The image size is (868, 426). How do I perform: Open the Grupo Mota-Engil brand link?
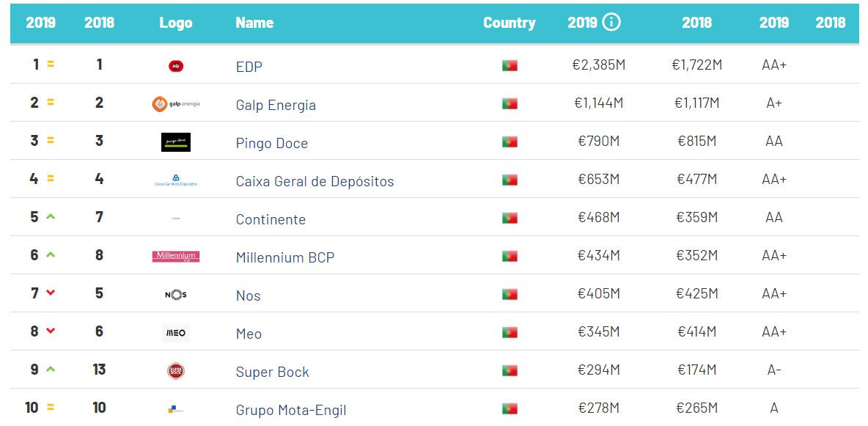(x=291, y=410)
